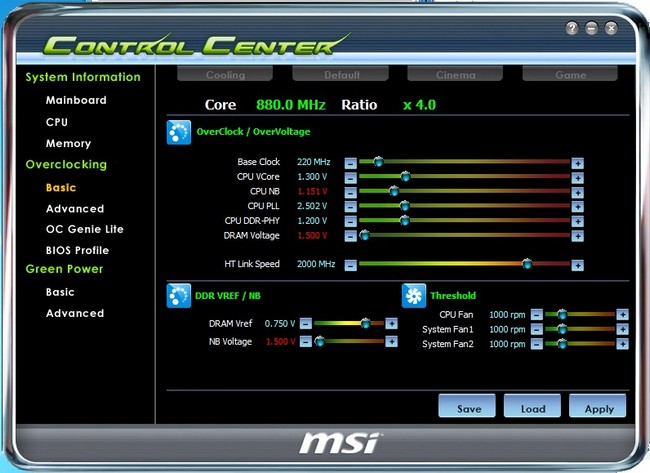This screenshot has width=650, height=473.
Task: Decrease CPU PLL with minus button
Action: (351, 206)
